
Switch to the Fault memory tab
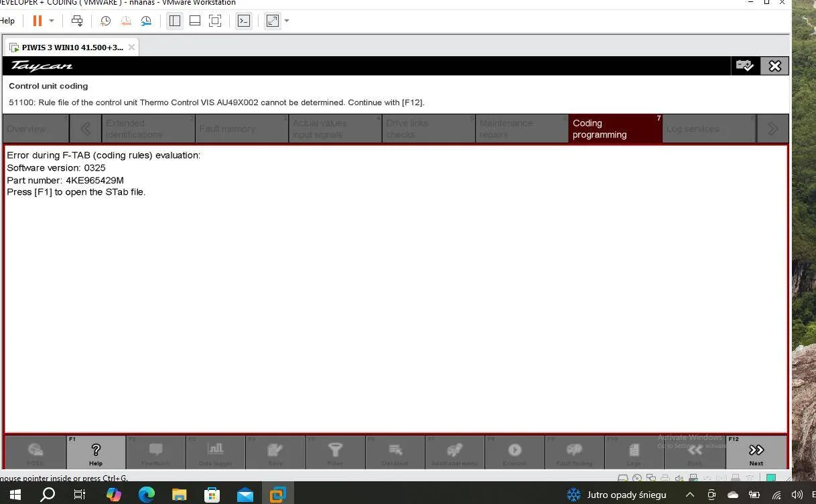click(x=242, y=129)
